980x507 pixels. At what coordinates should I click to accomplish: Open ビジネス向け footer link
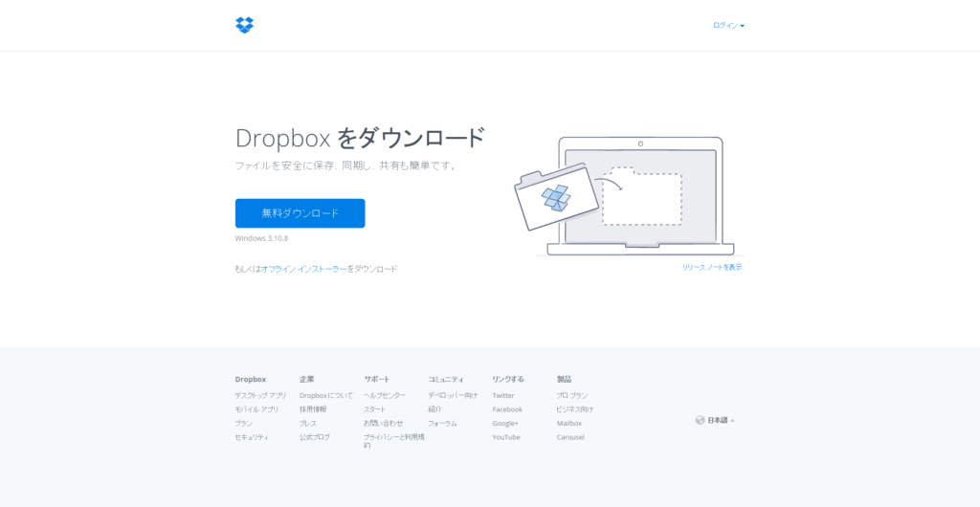[x=575, y=409]
